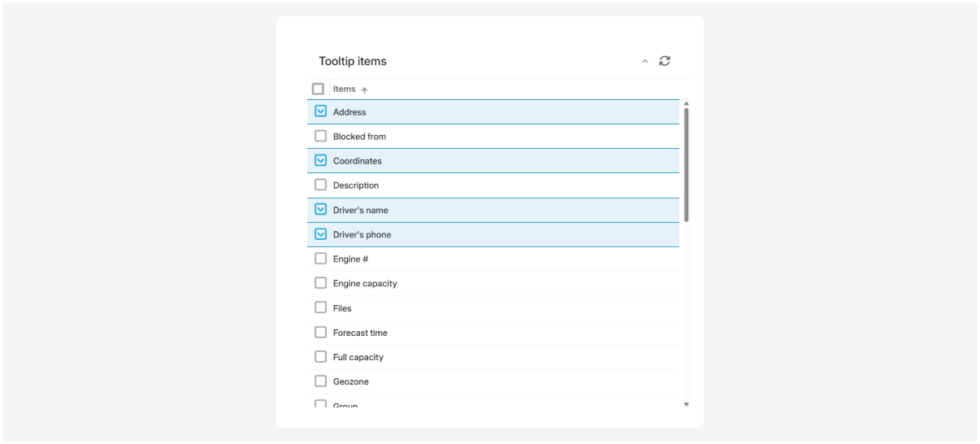The width and height of the screenshot is (980, 444).
Task: Click the Items column header
Action: coord(345,89)
